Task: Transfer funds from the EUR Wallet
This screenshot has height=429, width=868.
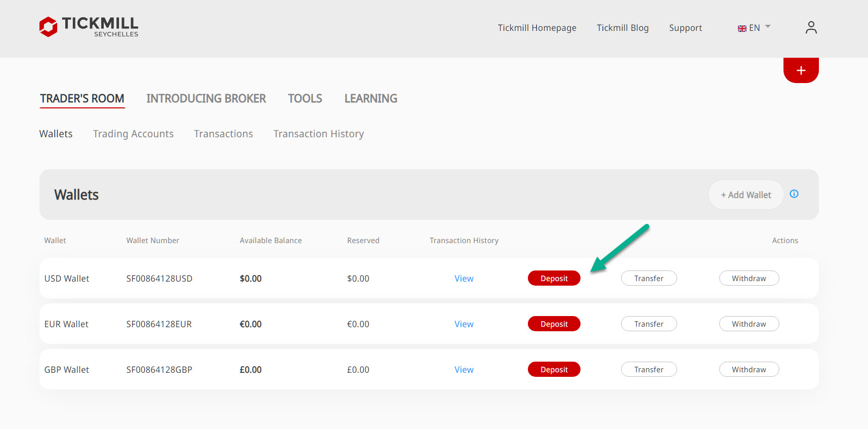Action: (x=649, y=324)
